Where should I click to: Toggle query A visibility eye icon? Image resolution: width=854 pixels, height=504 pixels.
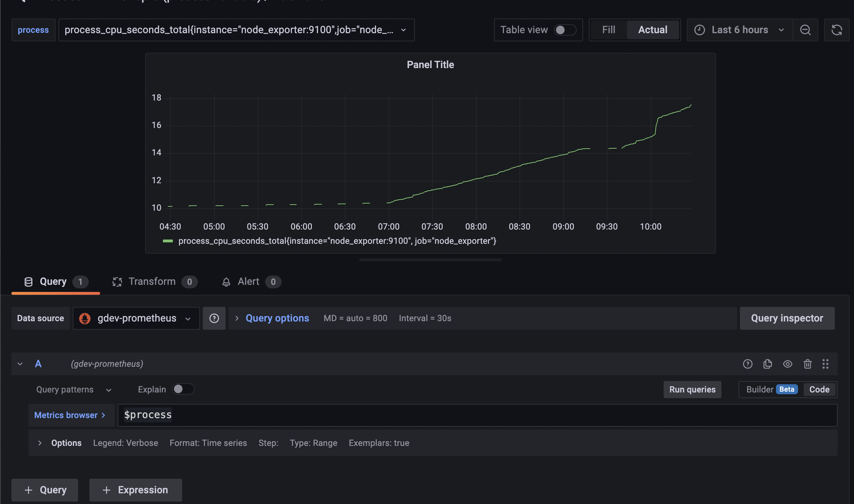(x=787, y=364)
